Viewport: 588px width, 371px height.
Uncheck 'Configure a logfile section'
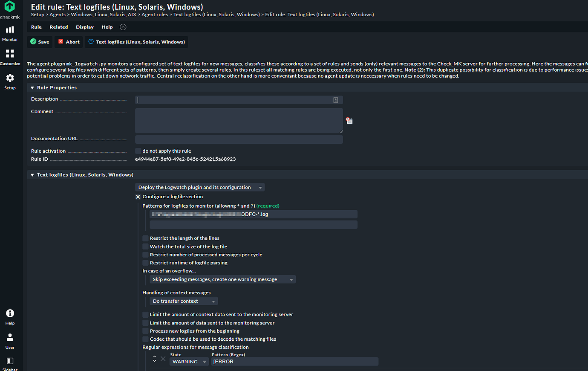tap(138, 197)
